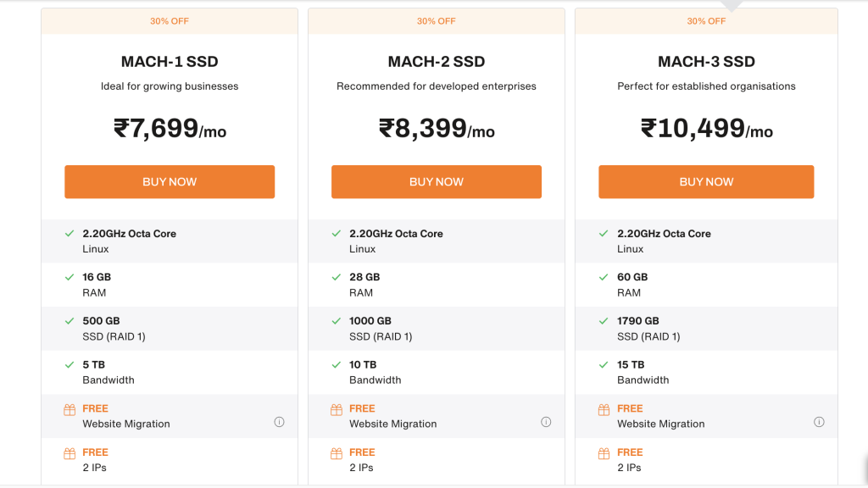Viewport: 868px width, 488px height.
Task: Click BUY NOW on the MACH-3 SSD plan
Action: coord(706,181)
